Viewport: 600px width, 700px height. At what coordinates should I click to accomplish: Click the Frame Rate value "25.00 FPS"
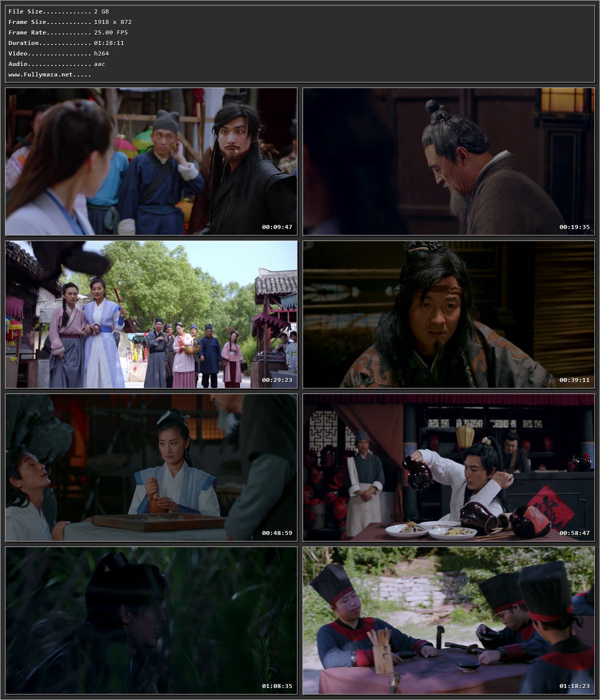tap(111, 32)
